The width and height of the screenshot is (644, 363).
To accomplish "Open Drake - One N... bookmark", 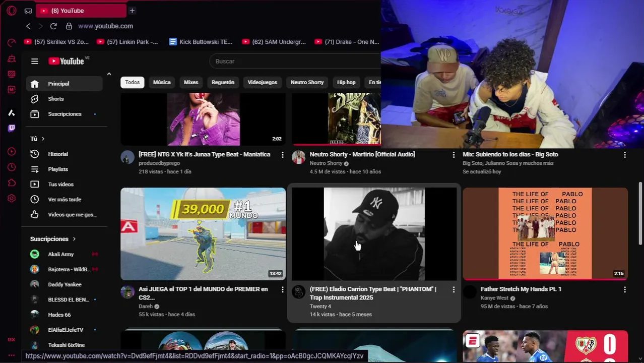I will pyautogui.click(x=346, y=42).
